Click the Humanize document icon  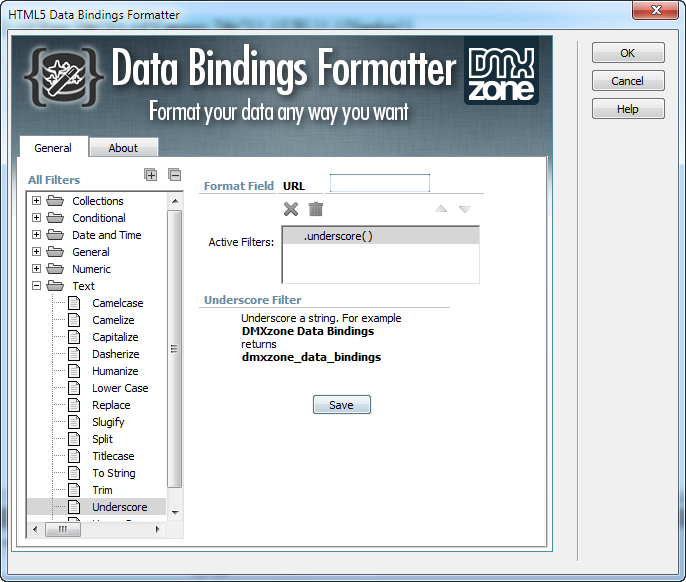tap(74, 371)
